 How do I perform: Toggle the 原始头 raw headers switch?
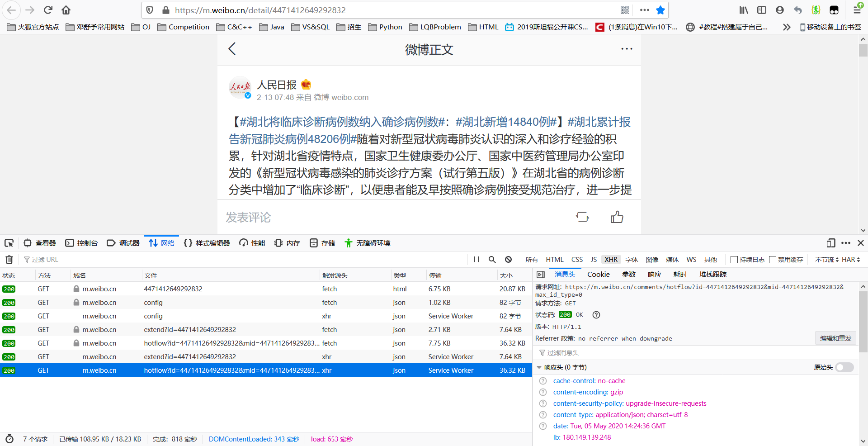(x=844, y=367)
